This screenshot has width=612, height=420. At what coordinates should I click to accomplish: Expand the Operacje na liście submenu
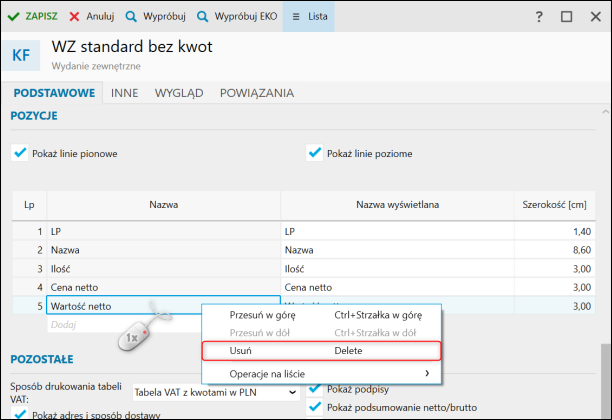click(428, 374)
